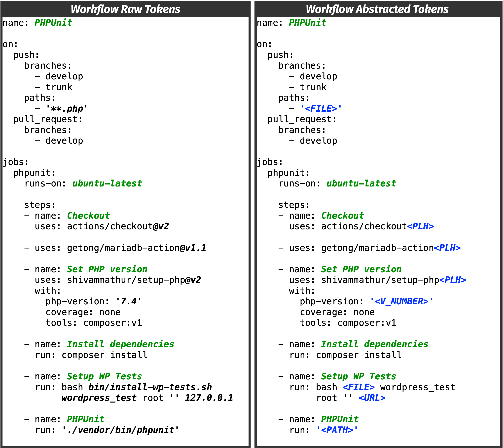
Task: Click '<PLH>' after getong/mariadb-action
Action: tap(447, 248)
